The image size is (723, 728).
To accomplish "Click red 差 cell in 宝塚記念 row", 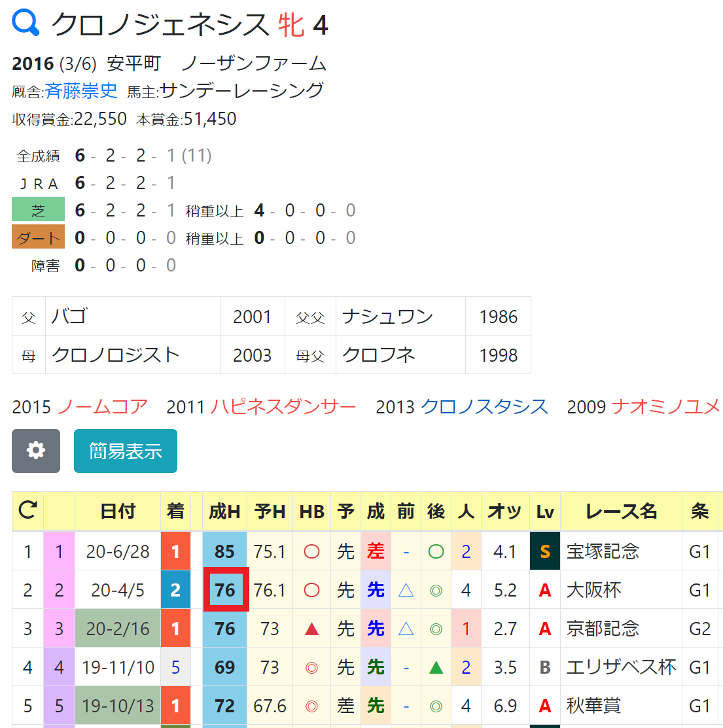I will 376,551.
